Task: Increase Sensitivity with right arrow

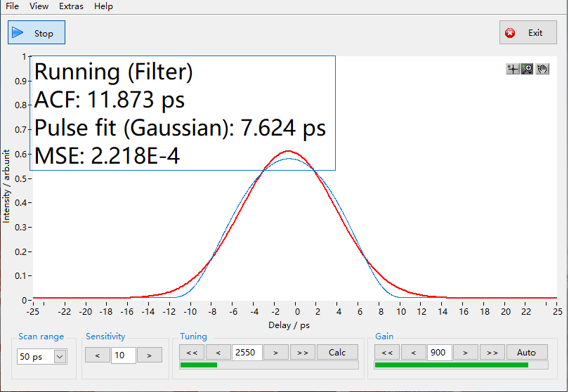Action: pyautogui.click(x=149, y=355)
